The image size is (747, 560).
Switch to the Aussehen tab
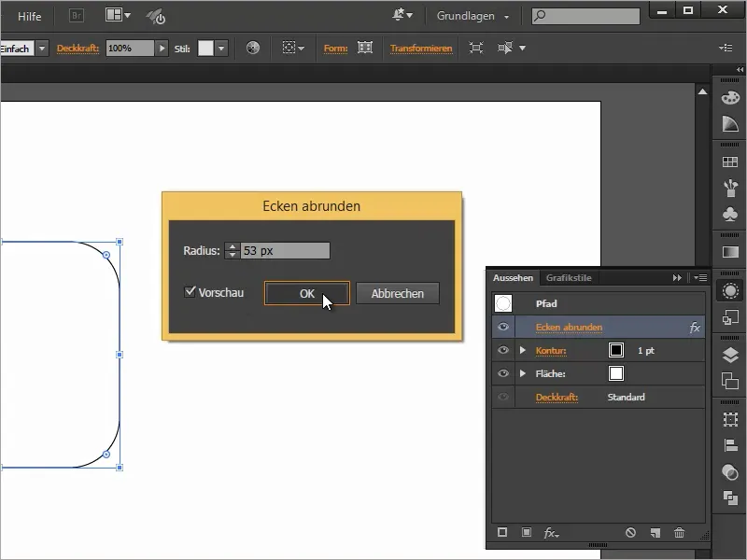pyautogui.click(x=513, y=277)
